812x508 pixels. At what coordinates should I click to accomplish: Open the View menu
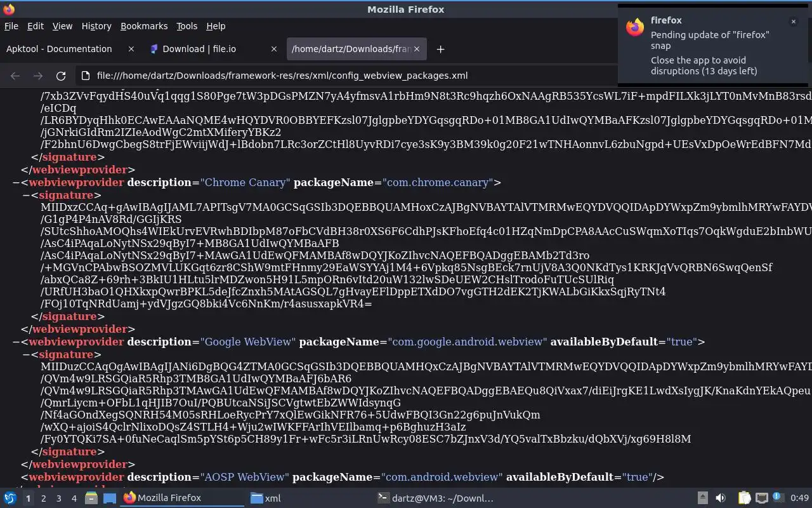[x=62, y=26]
